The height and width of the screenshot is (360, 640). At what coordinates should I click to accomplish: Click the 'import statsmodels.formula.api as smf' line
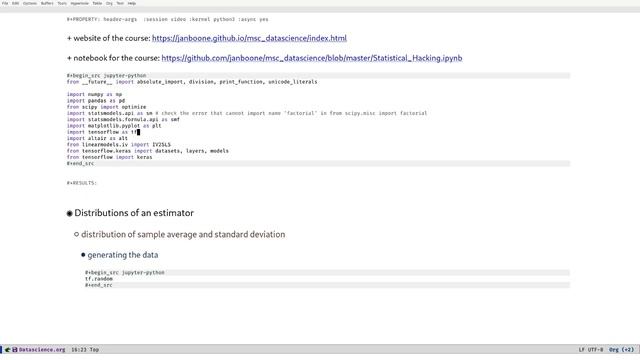tap(123, 120)
